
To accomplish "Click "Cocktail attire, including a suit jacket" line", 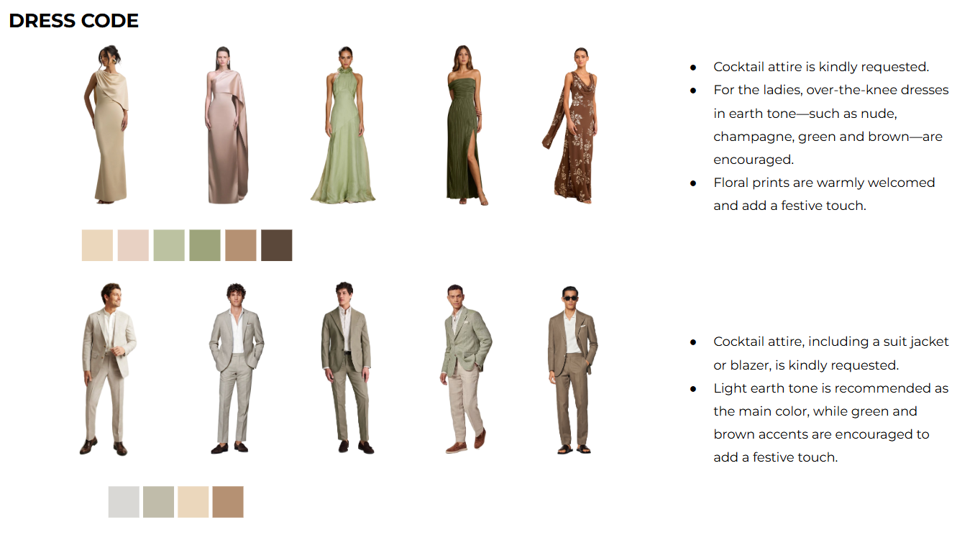I will click(x=831, y=342).
